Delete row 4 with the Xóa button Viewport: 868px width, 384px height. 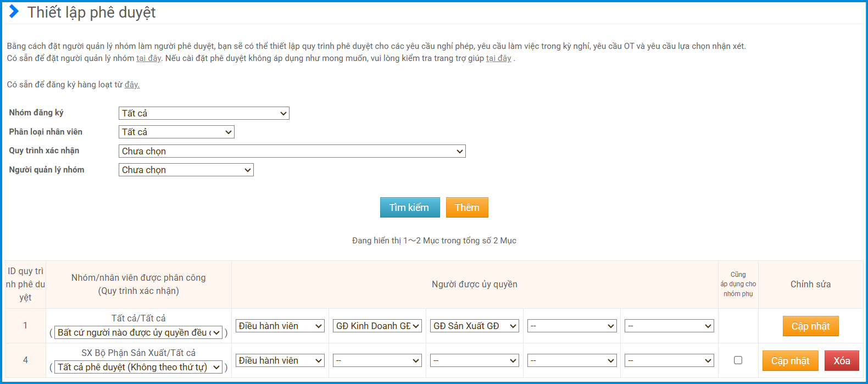841,360
